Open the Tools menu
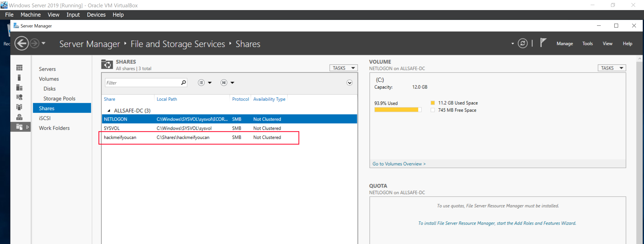The width and height of the screenshot is (644, 244). tap(587, 44)
